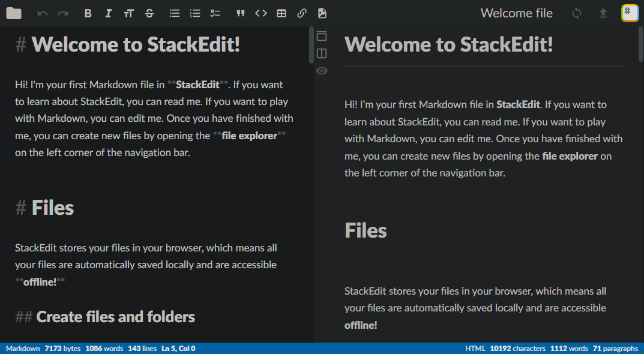Click the preview pane scrollbar
644x354 pixels.
coord(641,44)
